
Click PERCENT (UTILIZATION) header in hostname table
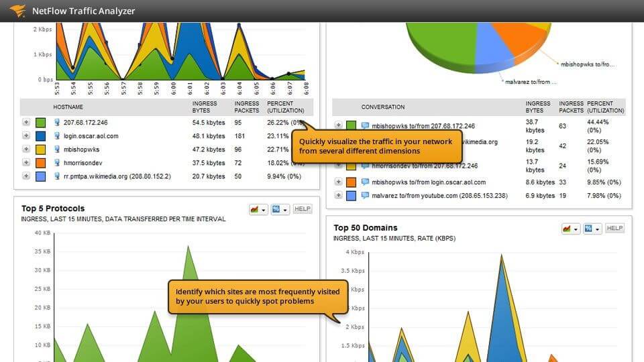tap(286, 107)
